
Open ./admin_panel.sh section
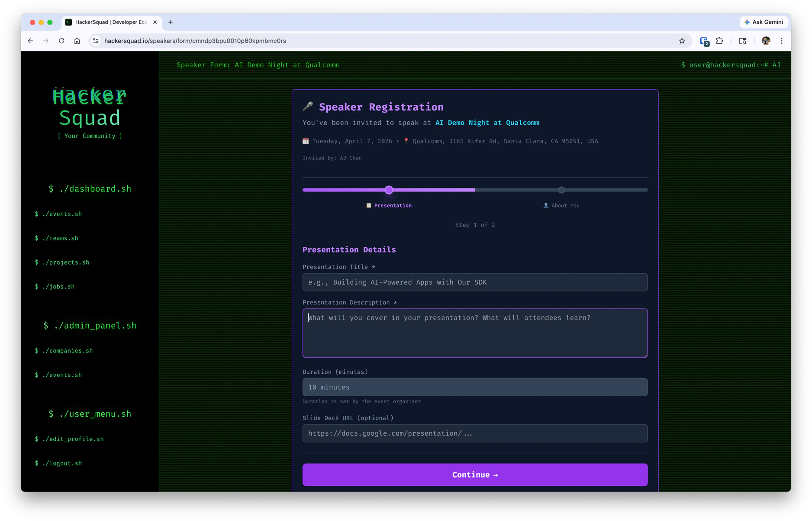click(90, 326)
